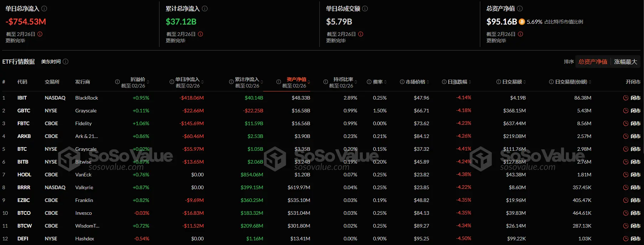This screenshot has height=245, width=644.
Task: Click the $16.58B net asset value
Action: click(301, 111)
